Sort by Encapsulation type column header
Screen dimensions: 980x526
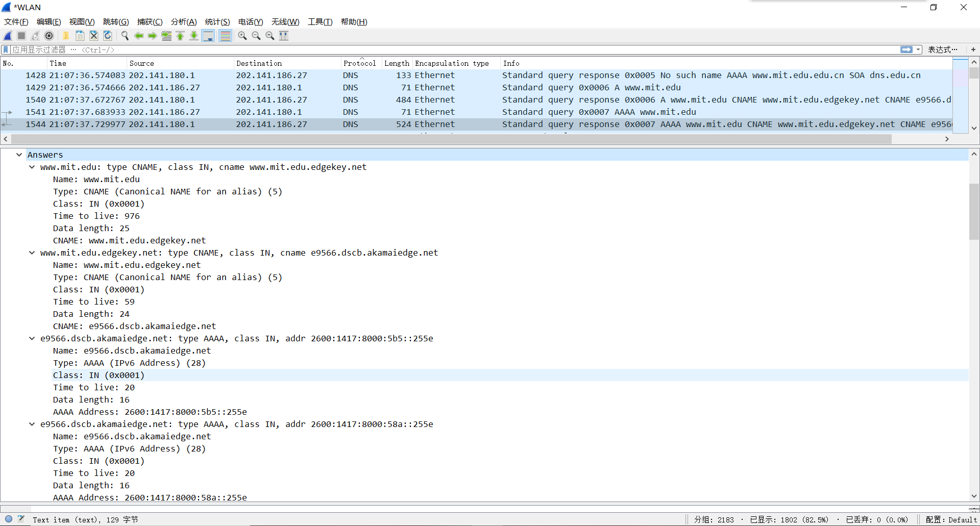pos(456,63)
